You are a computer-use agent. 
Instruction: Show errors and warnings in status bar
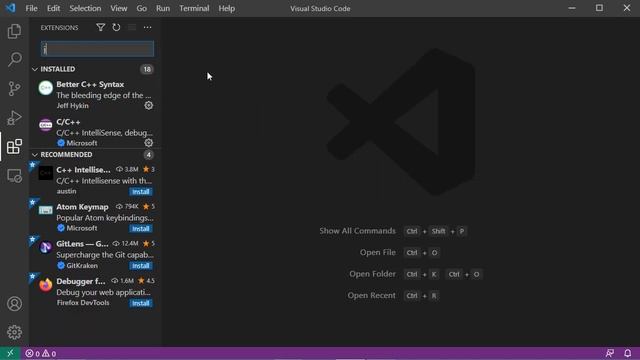coord(41,353)
